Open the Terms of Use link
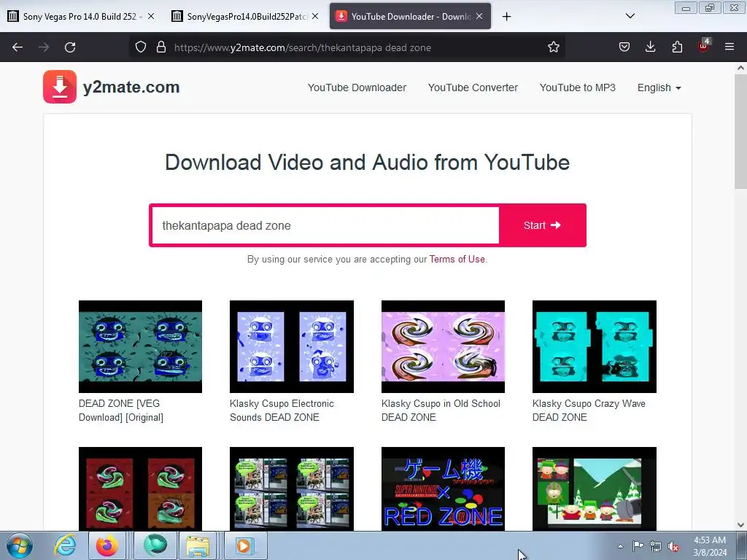Image resolution: width=747 pixels, height=560 pixels. tap(457, 259)
